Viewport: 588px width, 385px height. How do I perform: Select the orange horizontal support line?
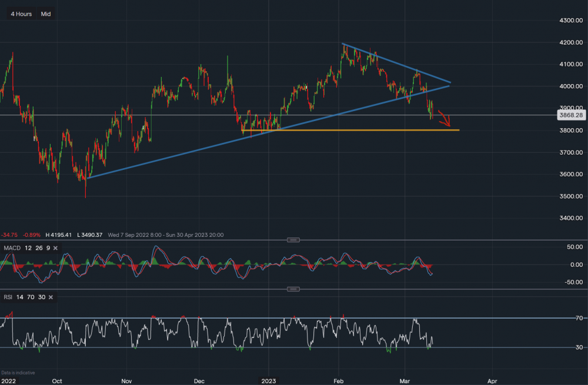(365, 130)
